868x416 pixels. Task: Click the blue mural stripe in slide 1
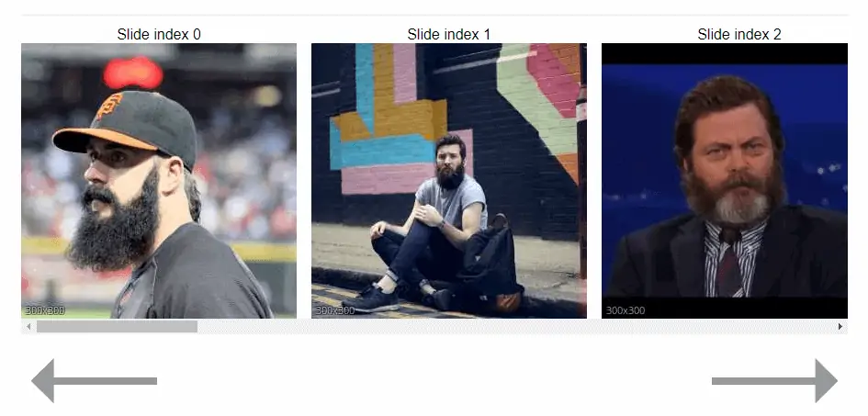pyautogui.click(x=382, y=152)
